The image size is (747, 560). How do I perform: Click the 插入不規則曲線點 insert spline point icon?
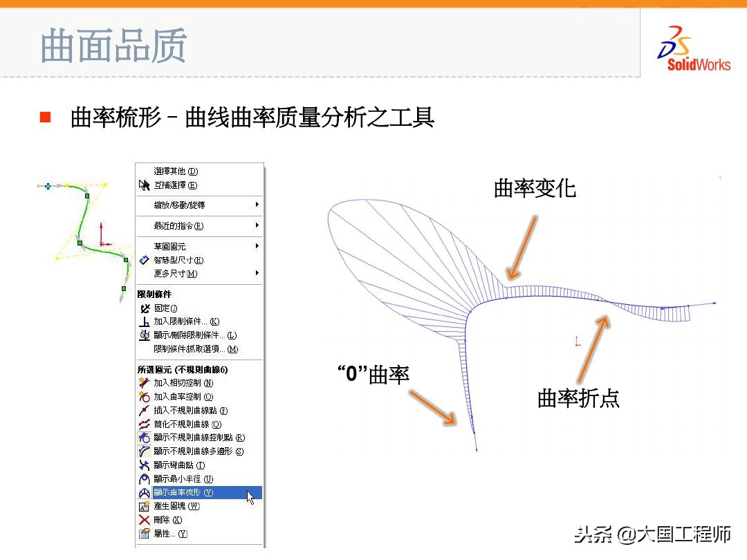[142, 411]
